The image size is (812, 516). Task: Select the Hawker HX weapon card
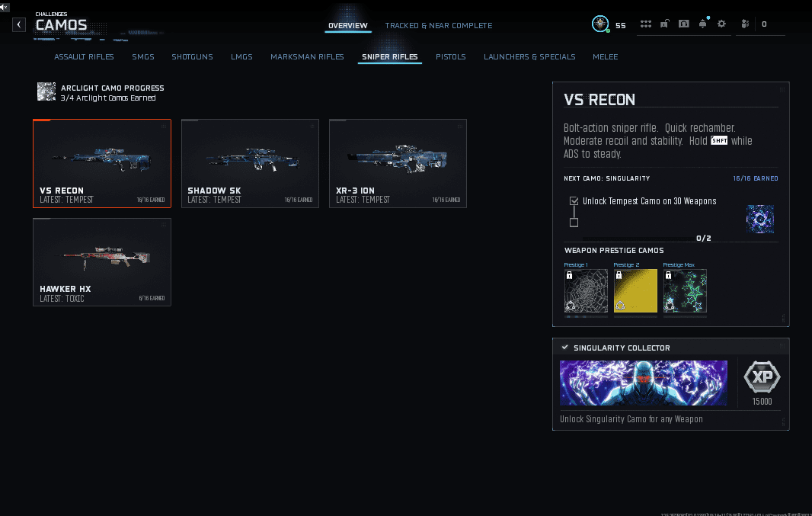click(102, 262)
